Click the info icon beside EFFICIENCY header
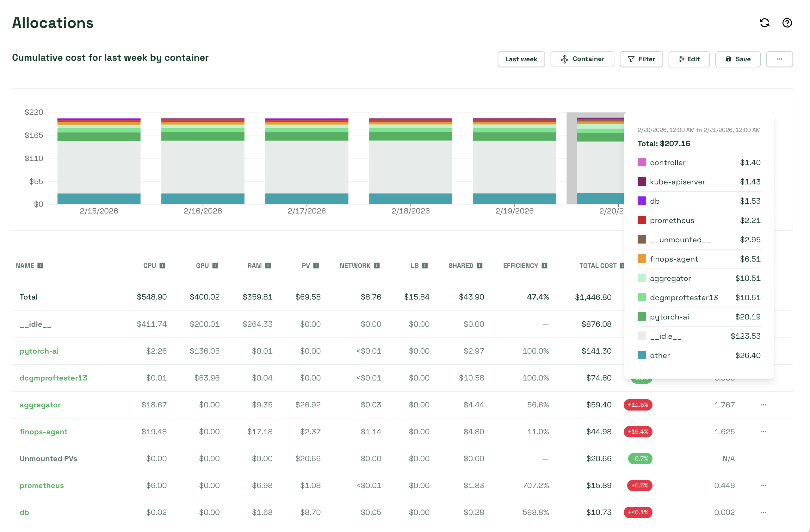The height and width of the screenshot is (532, 810). [x=544, y=265]
